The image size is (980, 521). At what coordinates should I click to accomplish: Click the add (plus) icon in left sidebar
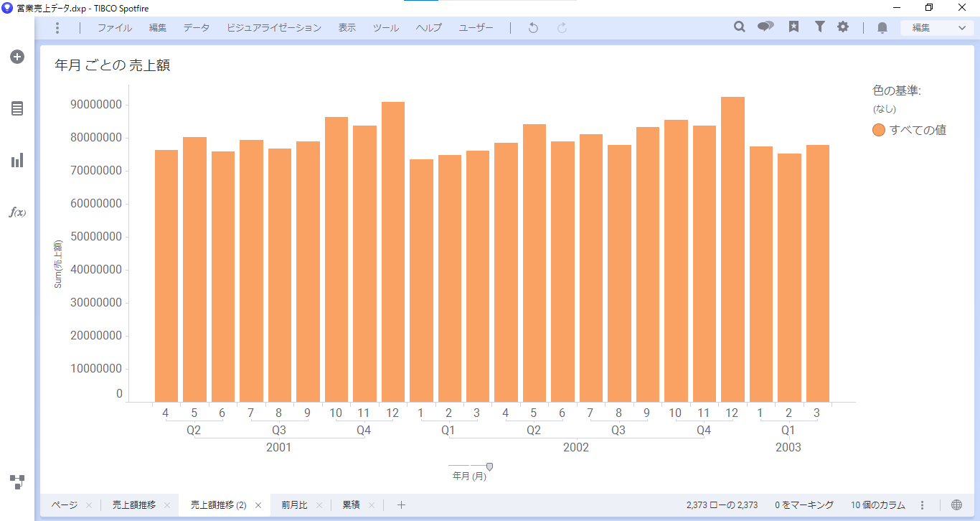(x=17, y=57)
